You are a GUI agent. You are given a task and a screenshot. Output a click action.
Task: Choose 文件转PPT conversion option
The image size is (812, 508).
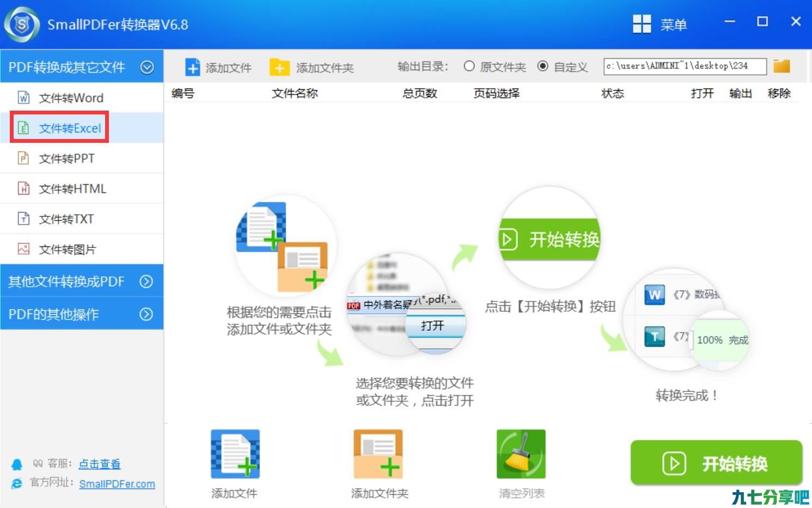point(82,158)
